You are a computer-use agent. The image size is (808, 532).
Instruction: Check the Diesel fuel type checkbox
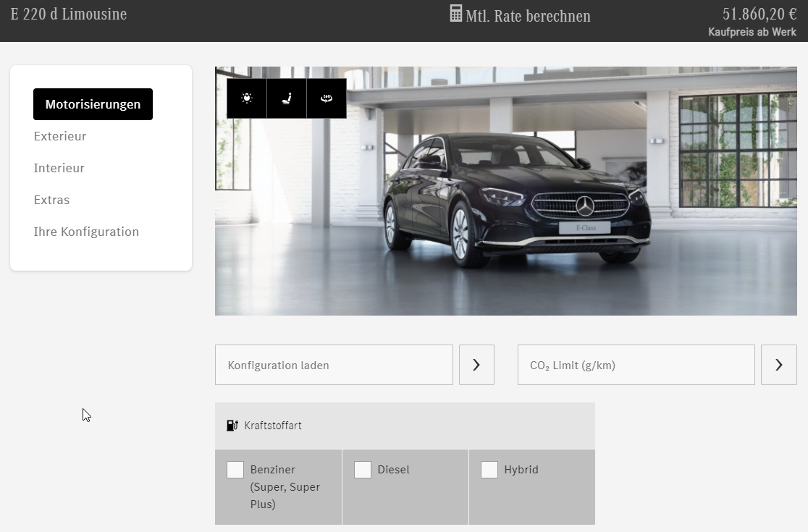coord(362,470)
